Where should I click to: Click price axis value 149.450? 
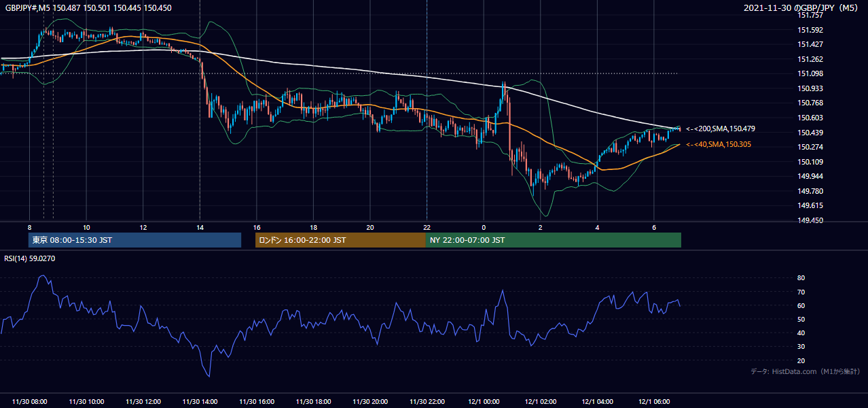point(810,220)
